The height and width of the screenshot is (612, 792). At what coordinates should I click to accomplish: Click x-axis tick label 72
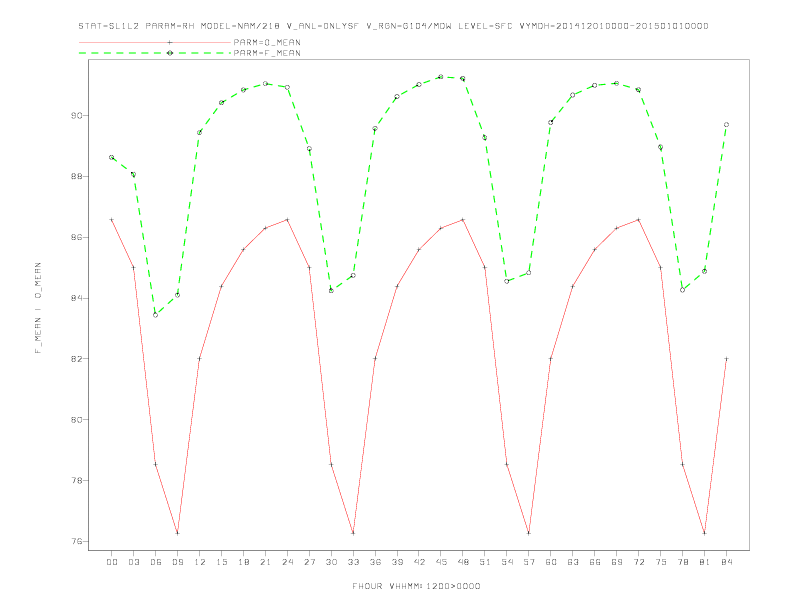tap(638, 562)
